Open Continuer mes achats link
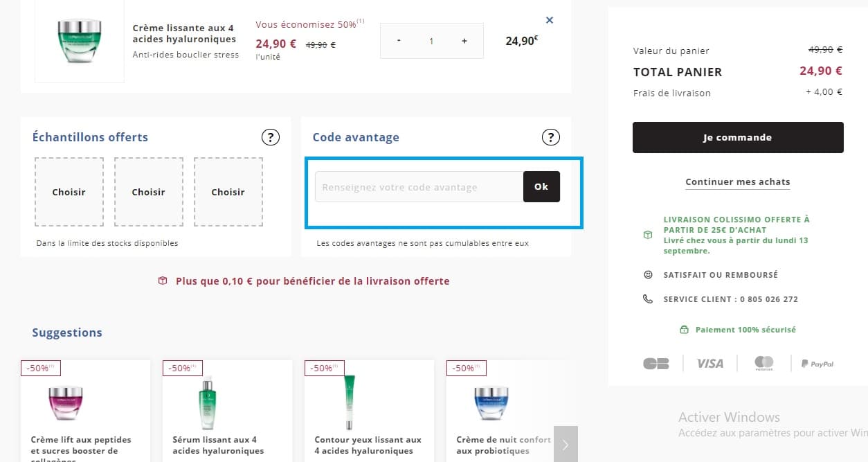Image resolution: width=868 pixels, height=462 pixels. 737,181
